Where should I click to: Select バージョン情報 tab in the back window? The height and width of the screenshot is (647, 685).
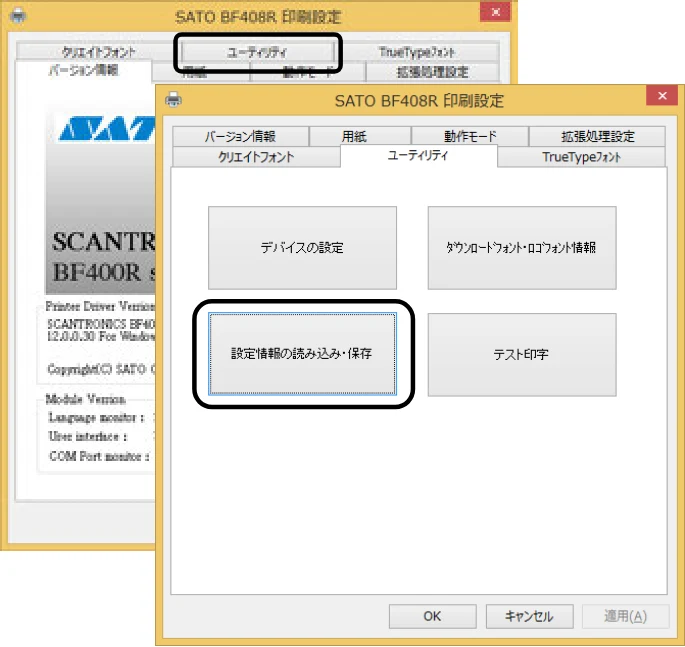(x=83, y=70)
